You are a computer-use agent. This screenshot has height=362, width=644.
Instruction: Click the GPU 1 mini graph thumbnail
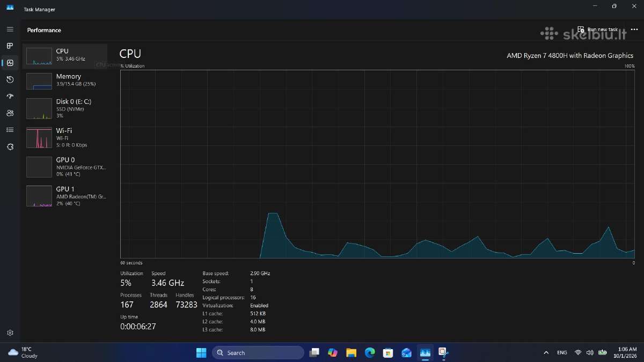tap(39, 196)
